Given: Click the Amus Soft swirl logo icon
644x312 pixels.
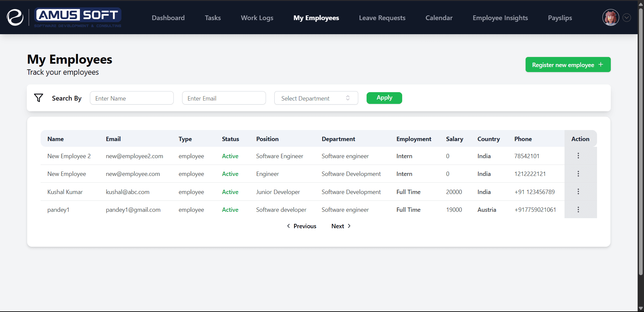Looking at the screenshot, I should point(15,17).
